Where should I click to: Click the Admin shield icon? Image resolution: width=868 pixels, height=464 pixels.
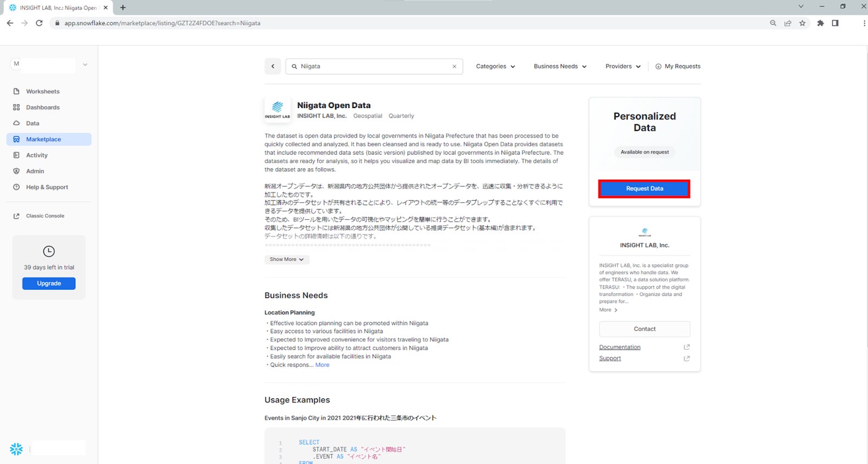tap(16, 171)
